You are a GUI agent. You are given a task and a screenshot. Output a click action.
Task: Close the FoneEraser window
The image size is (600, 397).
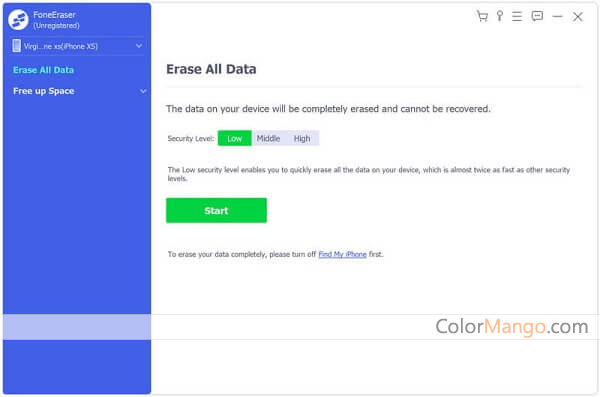click(578, 16)
